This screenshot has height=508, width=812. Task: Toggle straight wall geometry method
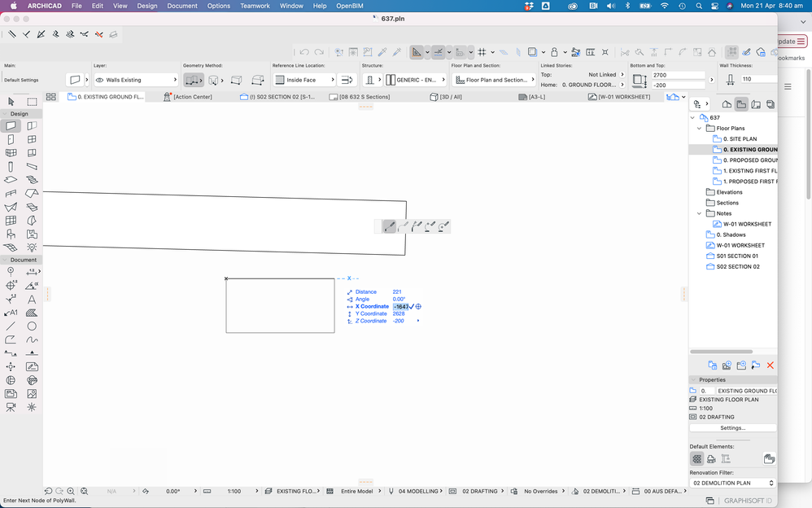193,80
